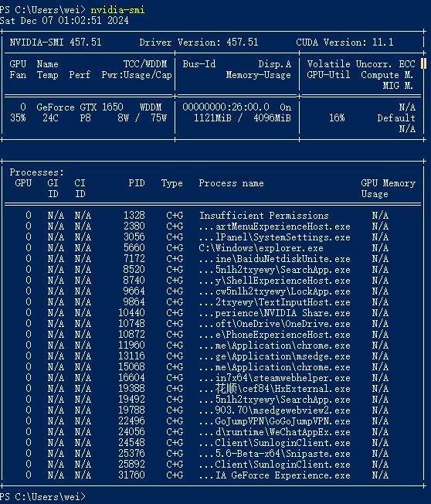Screen dimensions: 431x504
Task: Select the timestamp Sat Dec 07 01:02:51 2024
Action: [64, 21]
